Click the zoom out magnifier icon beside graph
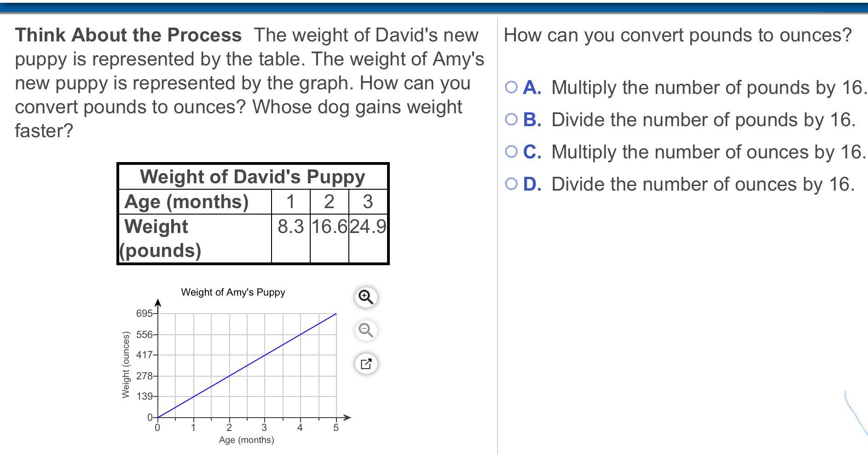Viewport: 868px width, 454px height. click(366, 330)
